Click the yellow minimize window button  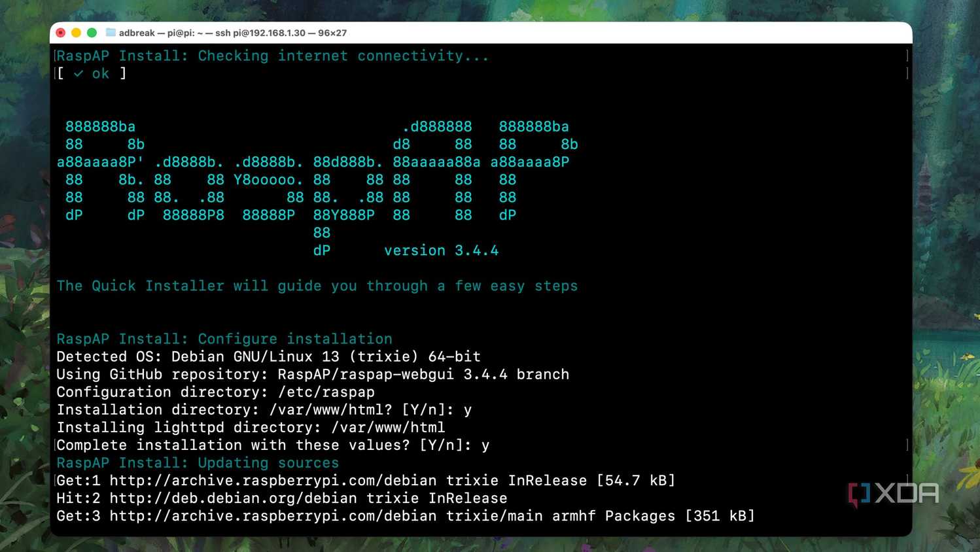[x=76, y=33]
